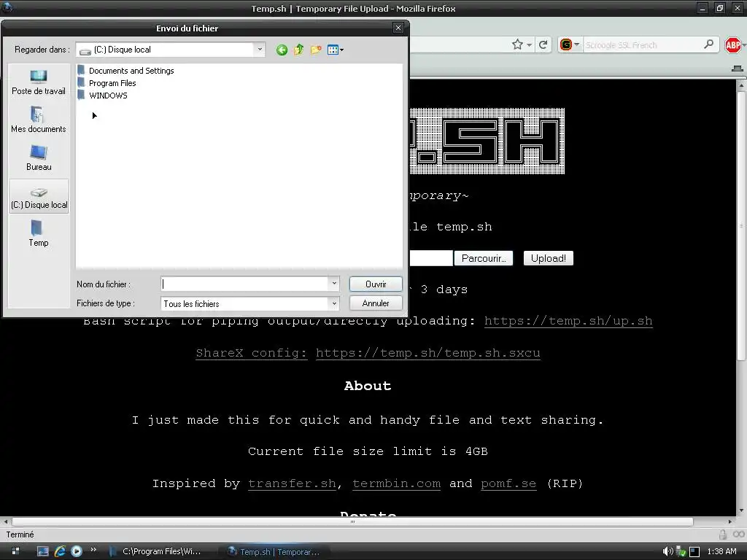Open the pomf.se link
747x560 pixels.
tap(508, 484)
